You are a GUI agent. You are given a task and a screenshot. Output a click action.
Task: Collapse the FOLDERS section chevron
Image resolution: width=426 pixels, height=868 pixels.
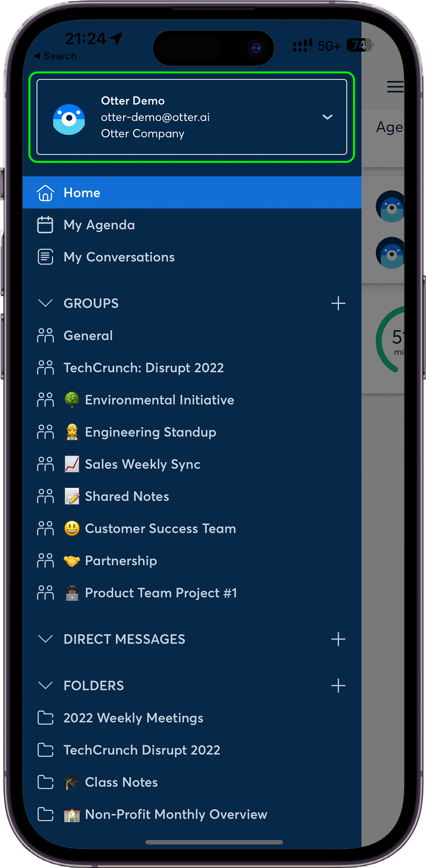tap(45, 685)
